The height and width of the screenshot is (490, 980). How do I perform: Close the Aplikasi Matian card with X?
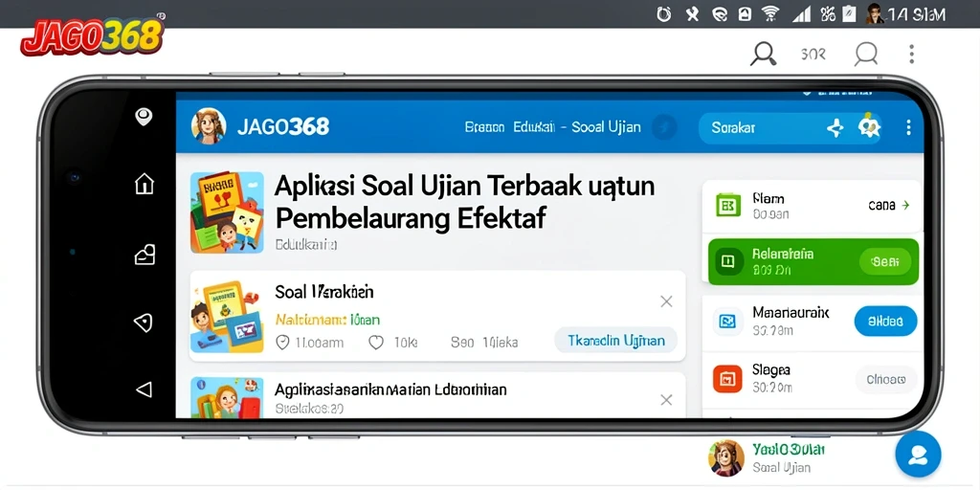coord(666,400)
